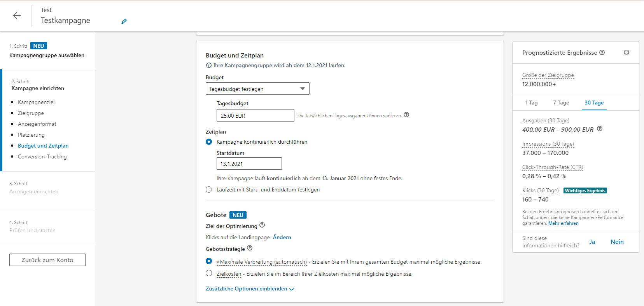
Task: Select Laufzeit mit Start- und Enddatum
Action: tap(209, 190)
